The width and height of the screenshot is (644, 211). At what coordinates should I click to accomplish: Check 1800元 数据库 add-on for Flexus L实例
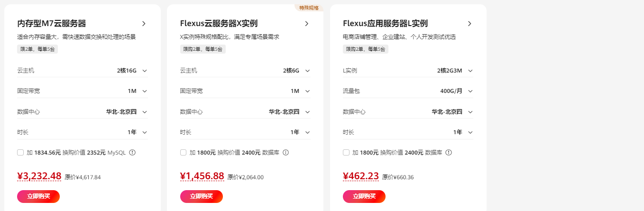tap(346, 153)
